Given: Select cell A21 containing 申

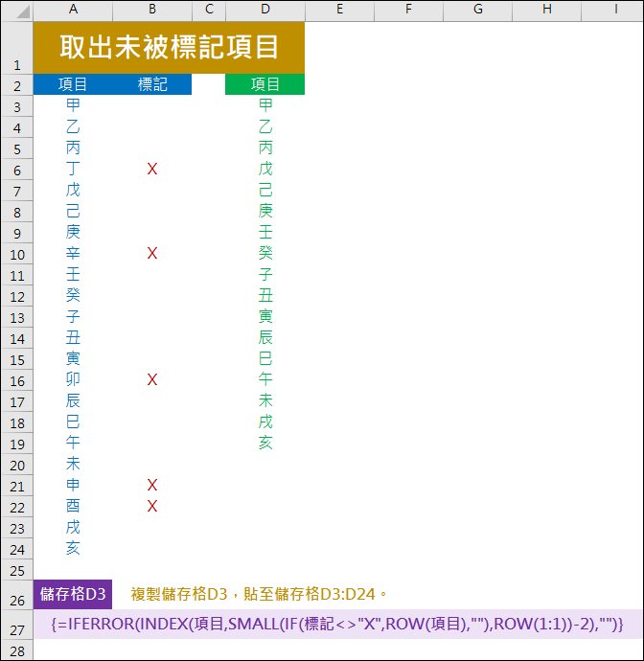Looking at the screenshot, I should 73,485.
